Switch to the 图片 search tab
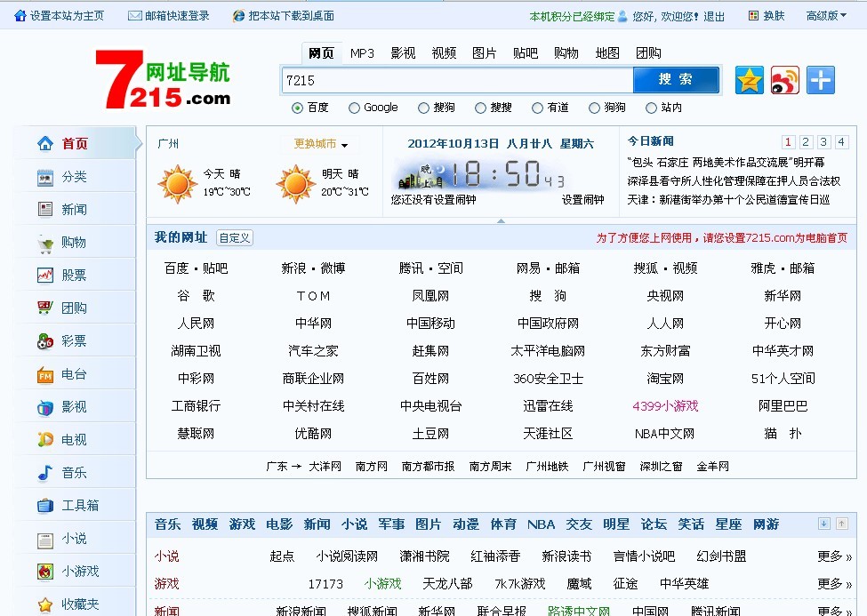This screenshot has width=867, height=616. (485, 53)
